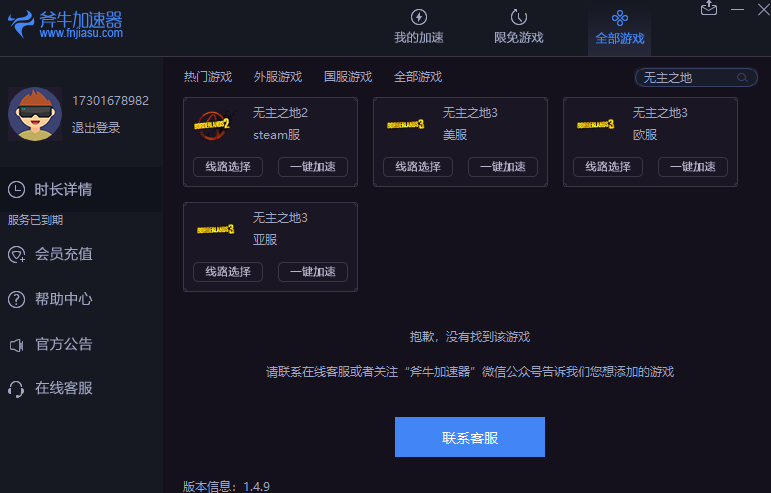Switch to the 限免游戏 tab
The image size is (771, 493).
click(x=519, y=28)
